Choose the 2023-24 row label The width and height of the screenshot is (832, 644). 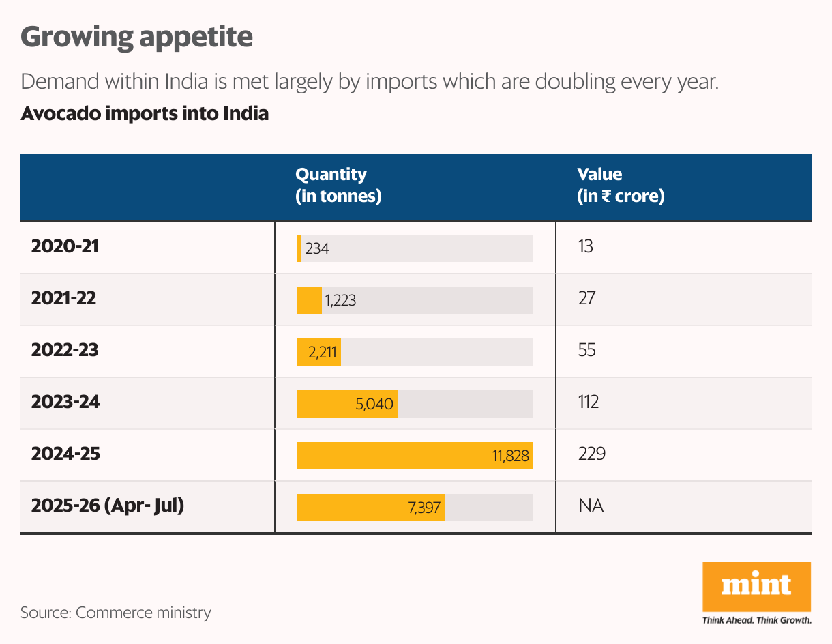coord(65,402)
